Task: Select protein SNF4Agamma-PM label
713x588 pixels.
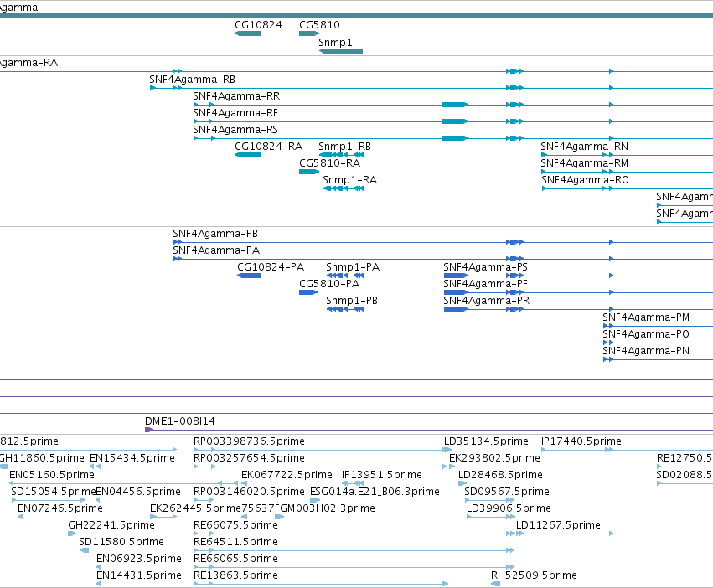Action: coord(646,317)
